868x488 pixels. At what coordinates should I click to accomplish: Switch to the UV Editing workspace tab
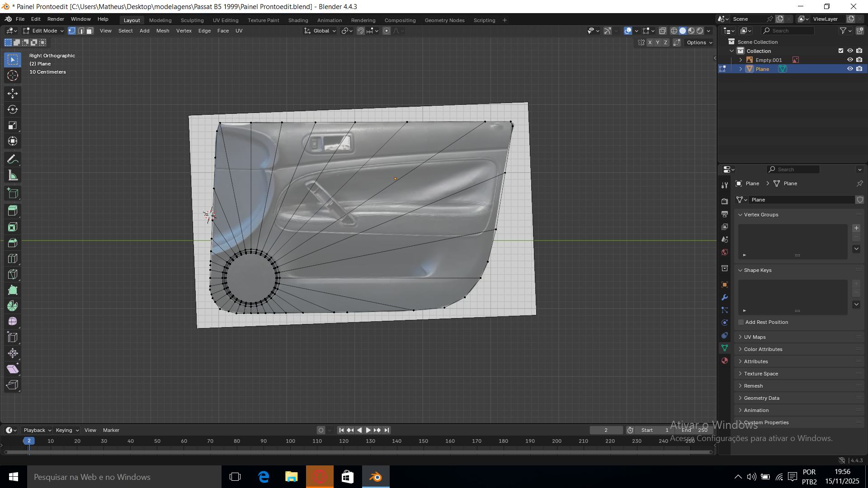225,20
